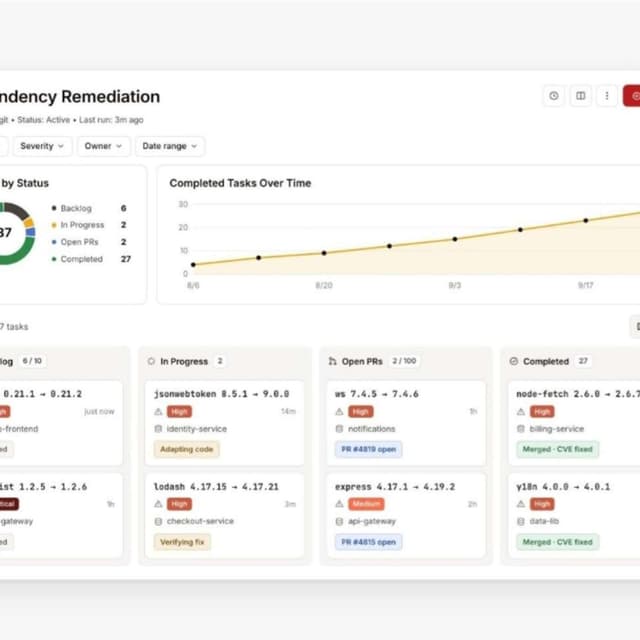Image resolution: width=640 pixels, height=640 pixels.
Task: Click repo icon beside checkout-service
Action: point(158,521)
